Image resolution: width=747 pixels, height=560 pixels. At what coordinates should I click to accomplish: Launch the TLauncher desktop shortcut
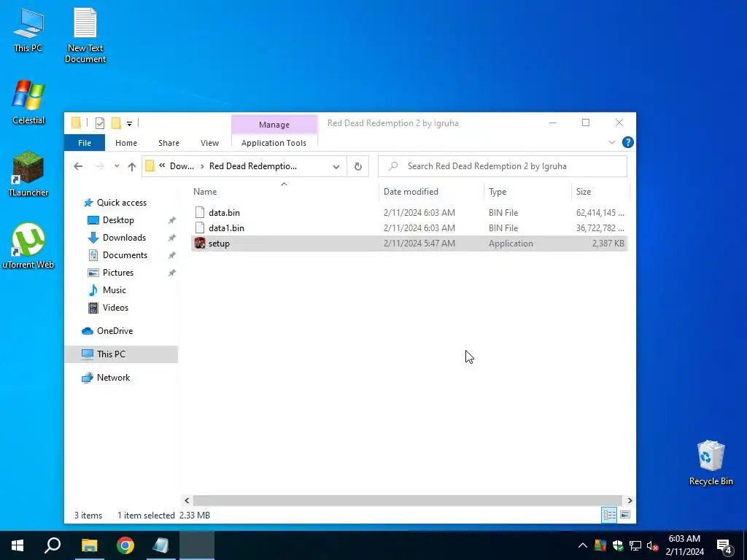(x=28, y=174)
